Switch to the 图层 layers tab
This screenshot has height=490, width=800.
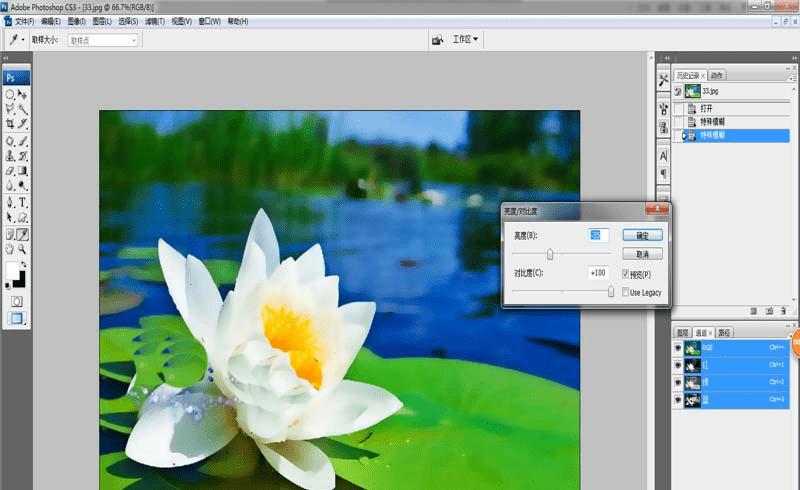[683, 333]
